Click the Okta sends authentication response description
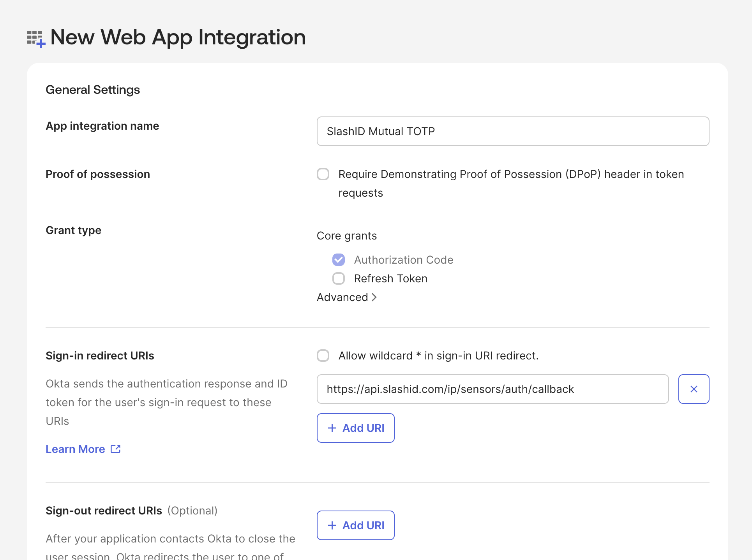This screenshot has height=560, width=752. (166, 402)
